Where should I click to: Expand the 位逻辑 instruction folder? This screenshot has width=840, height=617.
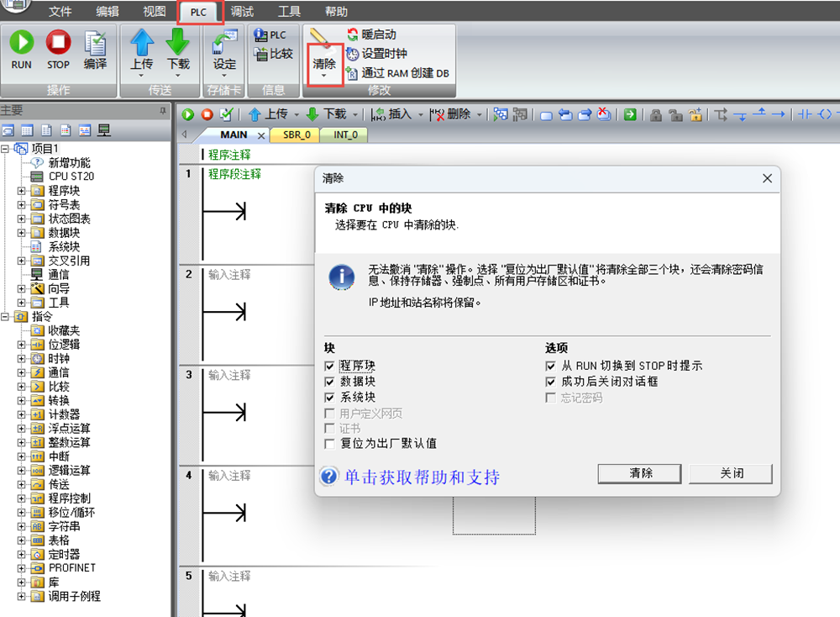22,345
